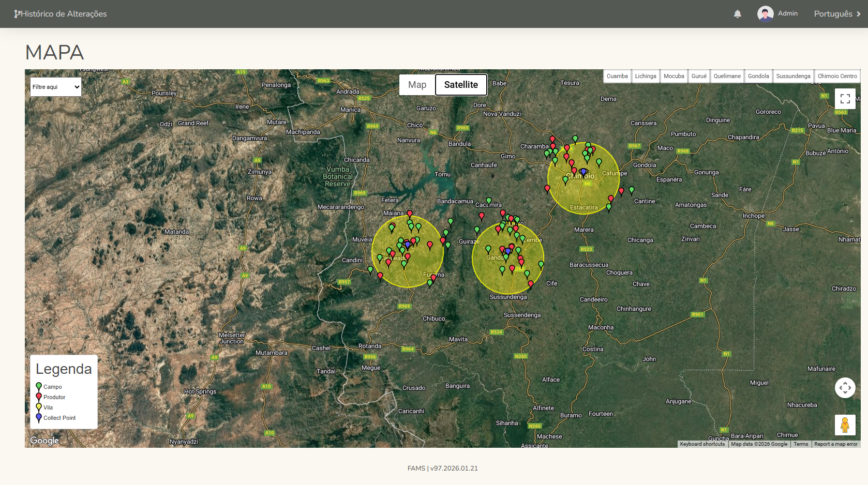Select the Sussundenga location tab
Image resolution: width=868 pixels, height=485 pixels.
pyautogui.click(x=793, y=76)
